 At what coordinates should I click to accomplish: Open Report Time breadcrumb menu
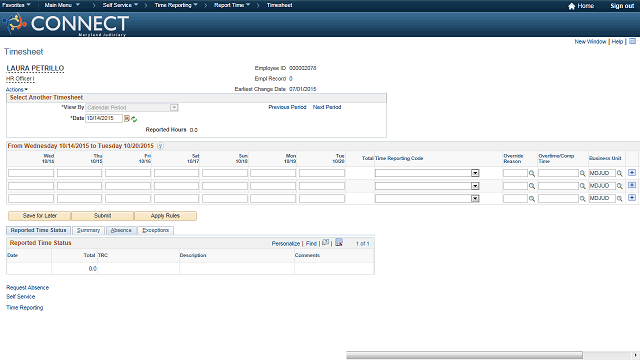tap(232, 5)
